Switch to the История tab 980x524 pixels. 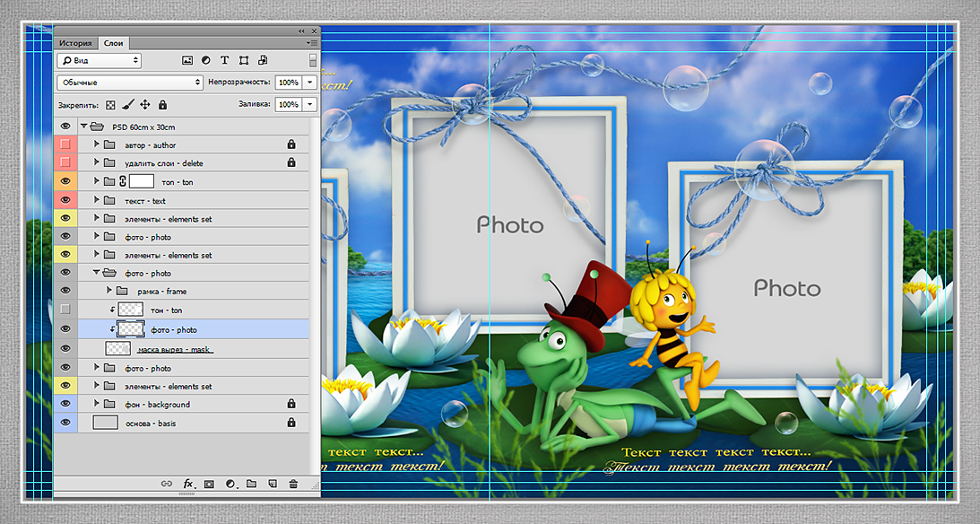[75, 43]
